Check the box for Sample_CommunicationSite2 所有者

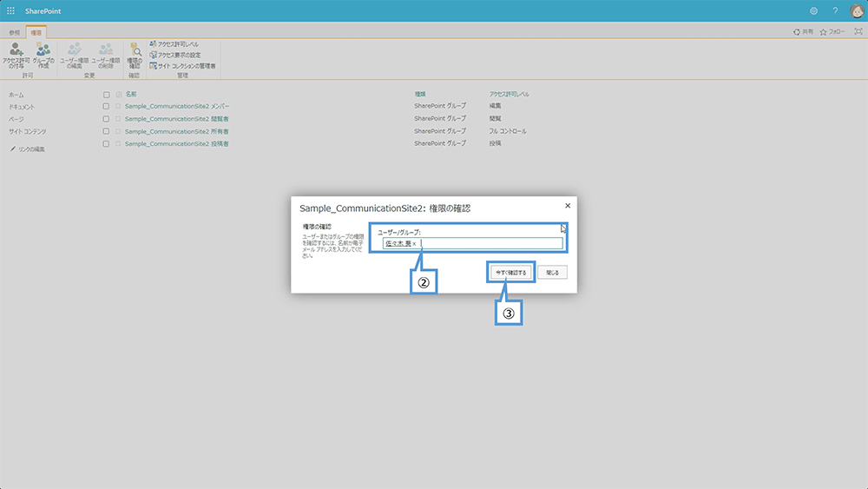[106, 131]
